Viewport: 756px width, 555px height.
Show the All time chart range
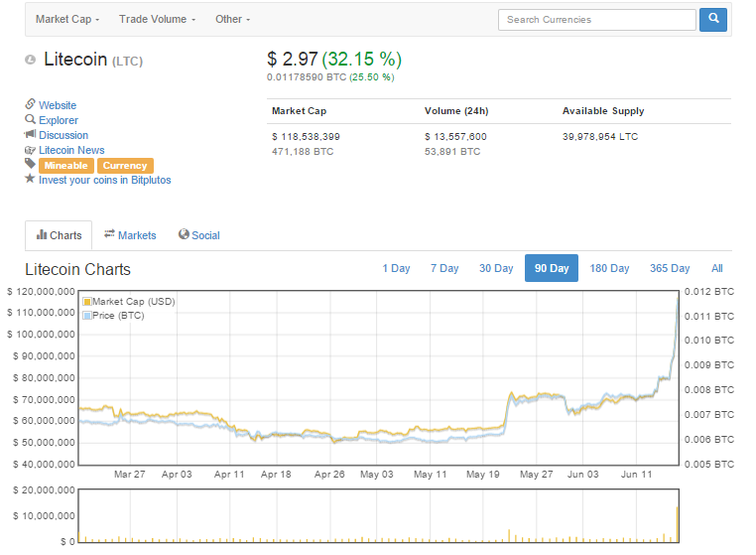point(717,268)
